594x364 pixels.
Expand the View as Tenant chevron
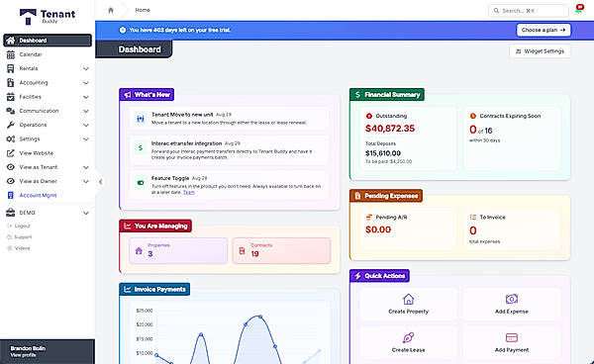86,167
